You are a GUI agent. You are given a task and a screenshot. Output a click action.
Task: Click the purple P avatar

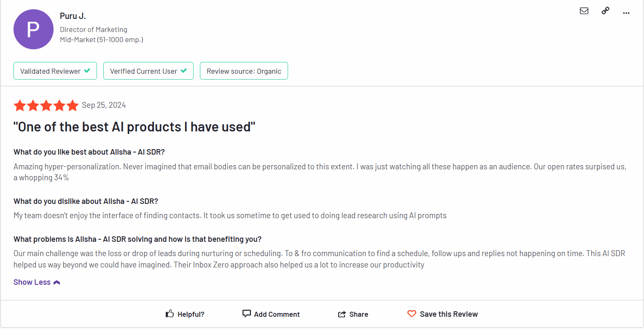tap(33, 29)
